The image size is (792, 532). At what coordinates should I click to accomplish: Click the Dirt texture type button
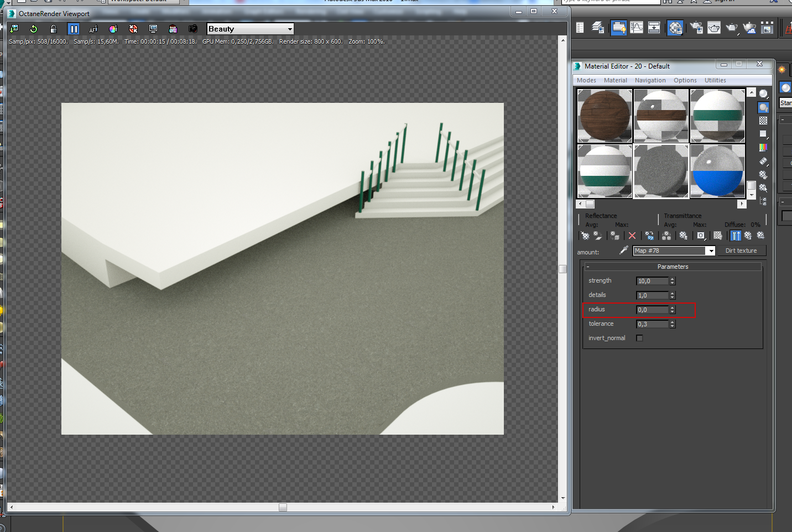pos(741,251)
